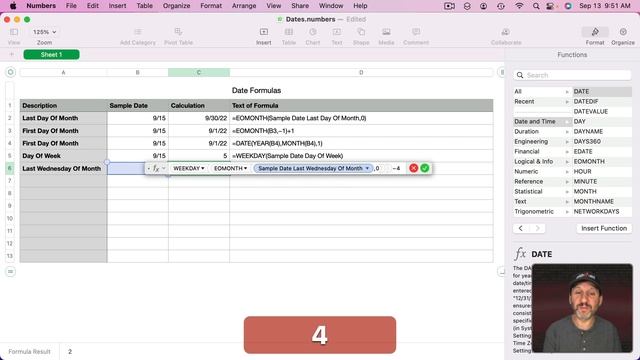Open the File menu
640x360 pixels.
click(71, 6)
